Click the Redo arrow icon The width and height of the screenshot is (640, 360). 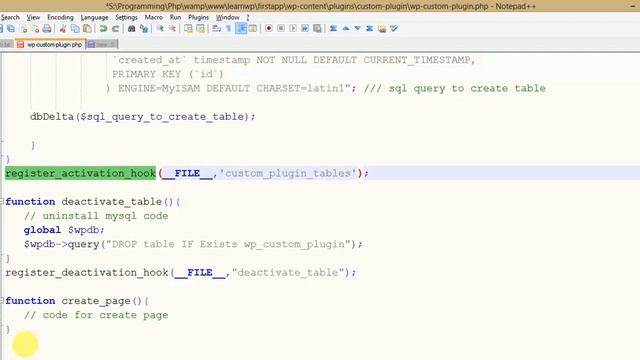[116, 29]
